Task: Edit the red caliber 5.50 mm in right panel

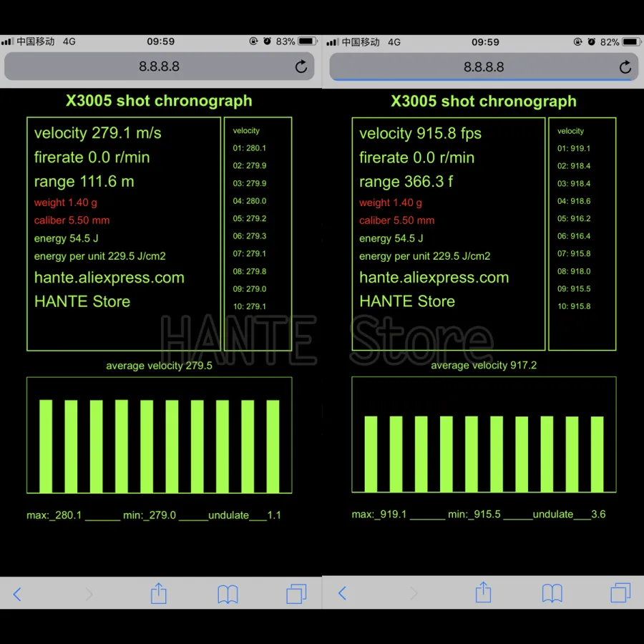Action: [396, 220]
